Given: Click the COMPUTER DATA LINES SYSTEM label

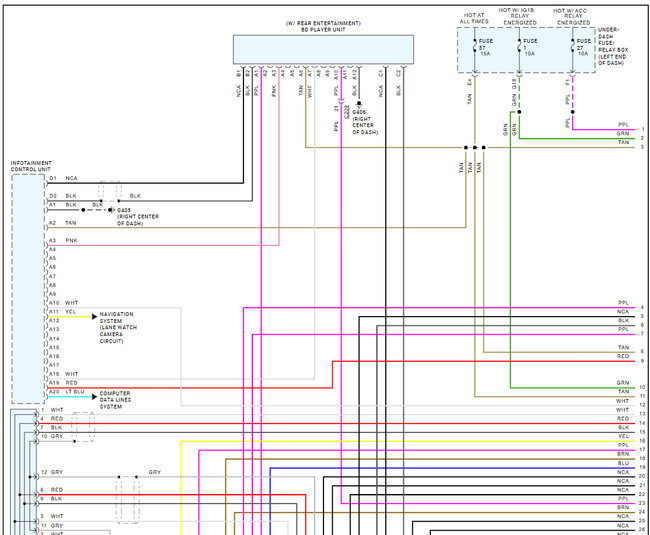Looking at the screenshot, I should pyautogui.click(x=115, y=400).
